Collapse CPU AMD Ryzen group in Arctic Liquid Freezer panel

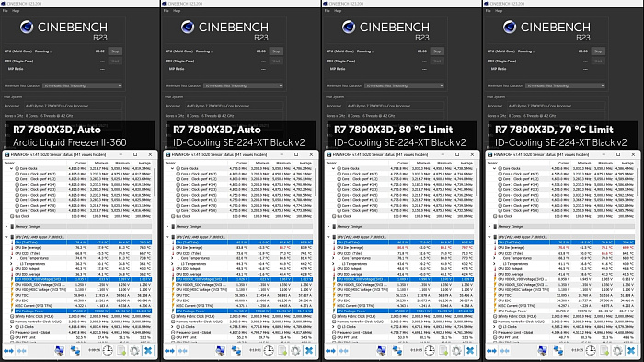click(x=6, y=237)
